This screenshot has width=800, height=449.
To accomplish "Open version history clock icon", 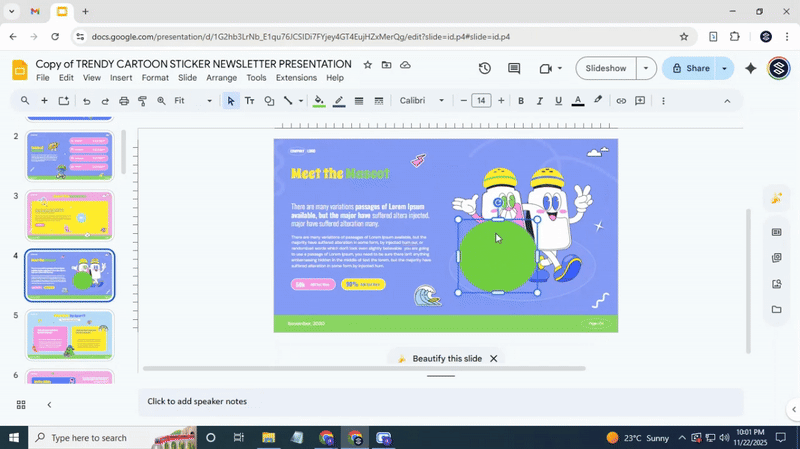I will (x=485, y=69).
